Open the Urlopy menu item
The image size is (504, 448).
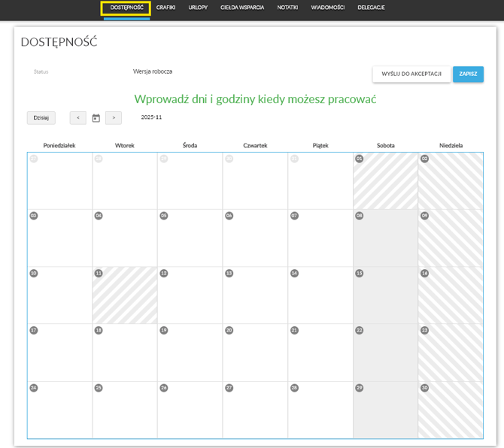point(198,8)
